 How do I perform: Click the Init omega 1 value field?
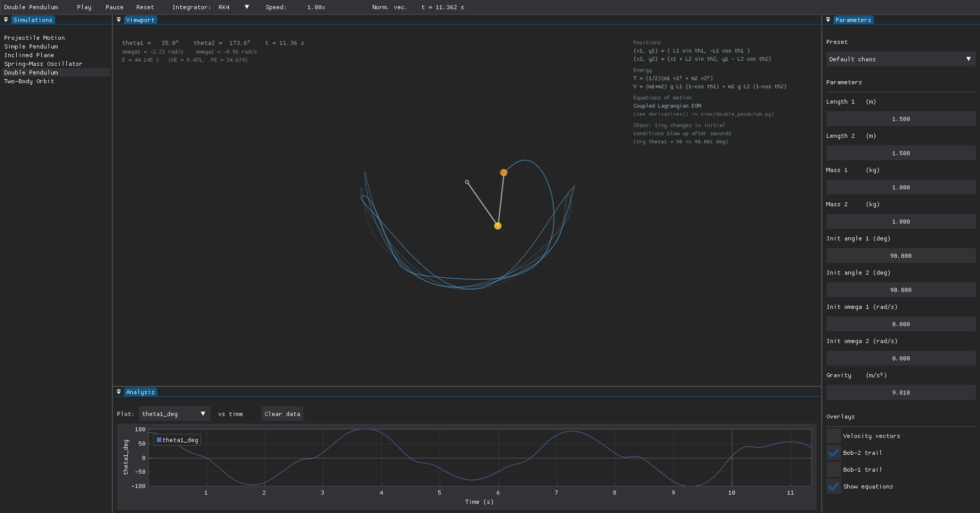901,324
